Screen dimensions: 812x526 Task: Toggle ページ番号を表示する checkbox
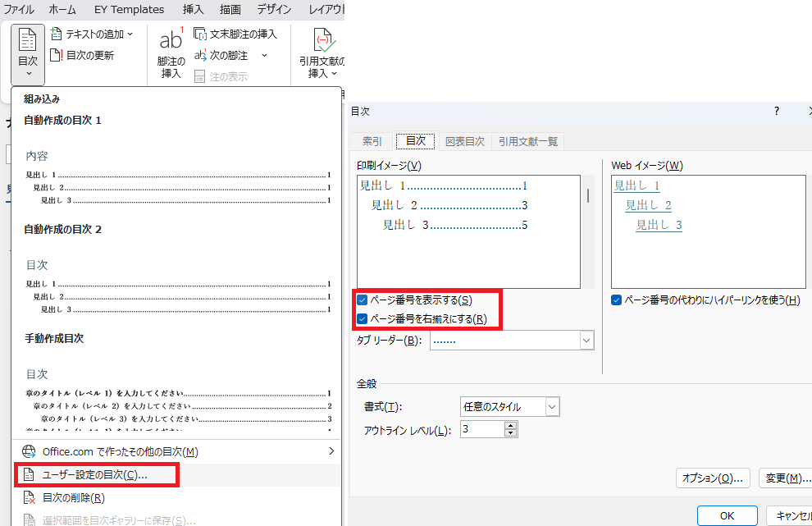coord(362,300)
